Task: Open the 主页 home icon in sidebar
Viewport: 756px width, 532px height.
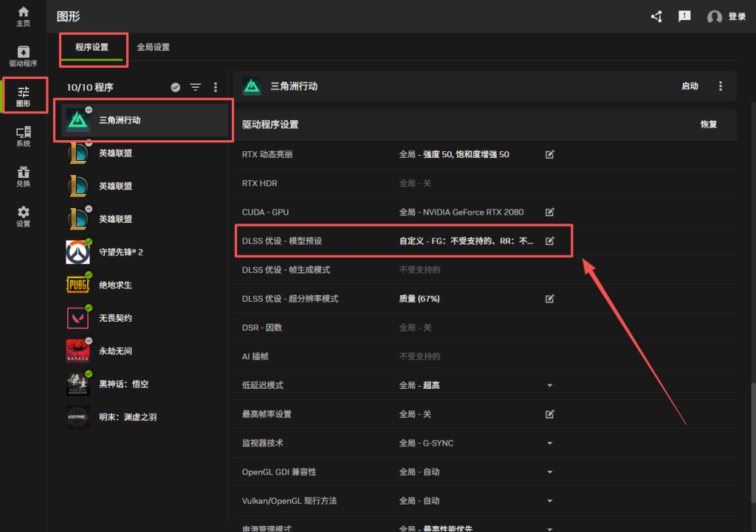Action: [x=24, y=16]
